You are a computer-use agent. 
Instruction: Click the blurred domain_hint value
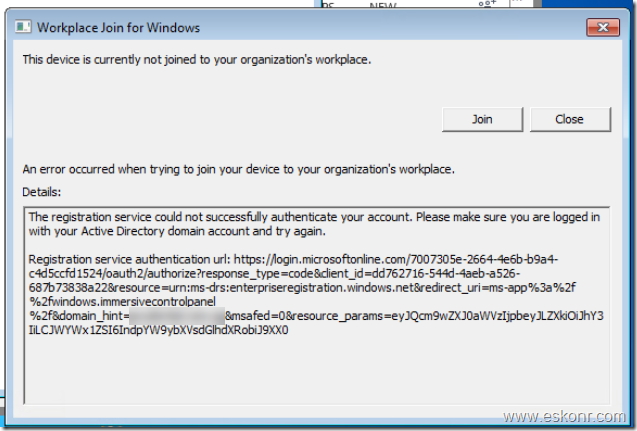[x=177, y=316]
